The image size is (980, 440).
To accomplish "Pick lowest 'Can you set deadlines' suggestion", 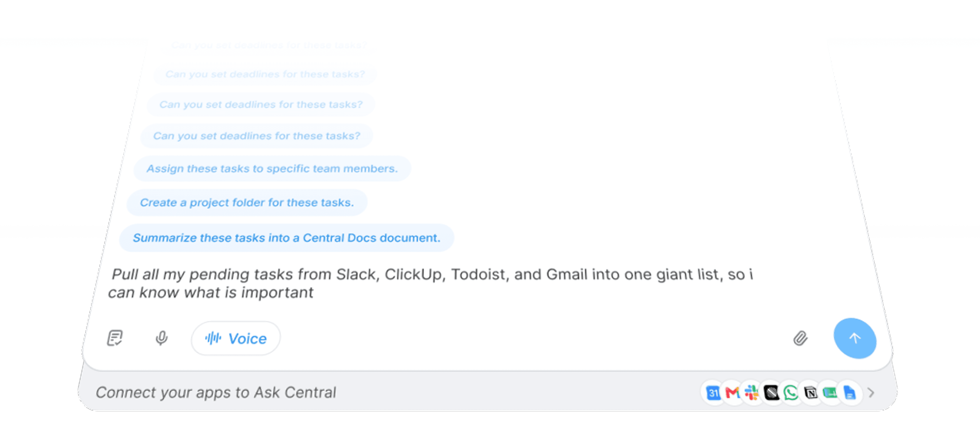I will tap(257, 136).
